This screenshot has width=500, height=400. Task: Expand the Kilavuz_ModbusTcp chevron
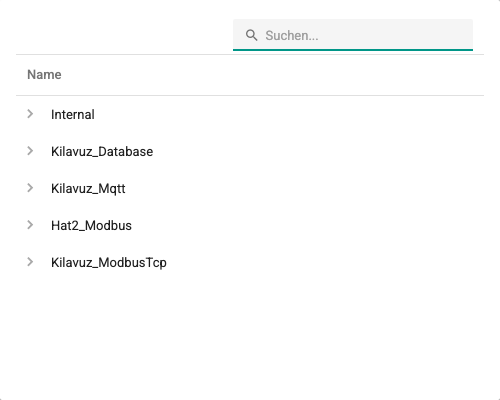30,262
